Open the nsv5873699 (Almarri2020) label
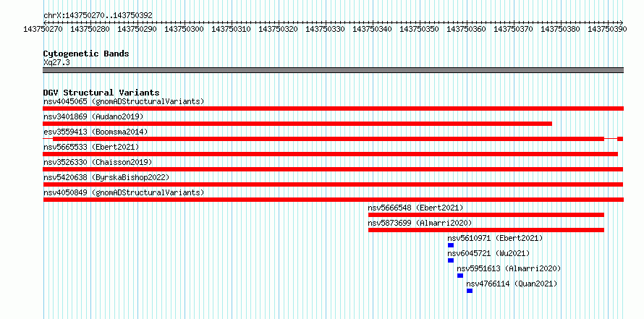 pyautogui.click(x=420, y=223)
